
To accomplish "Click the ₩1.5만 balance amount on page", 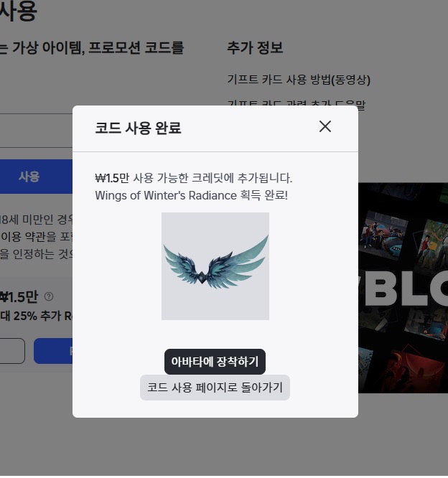I will pyautogui.click(x=19, y=296).
